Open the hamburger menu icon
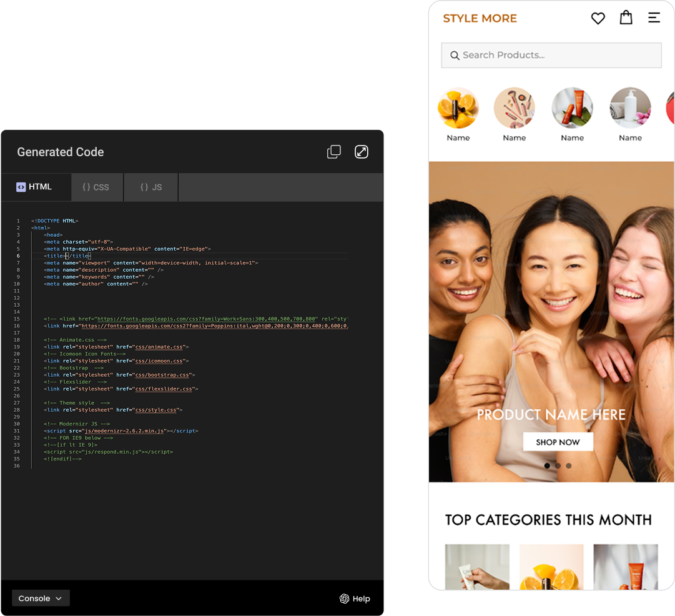 [654, 18]
